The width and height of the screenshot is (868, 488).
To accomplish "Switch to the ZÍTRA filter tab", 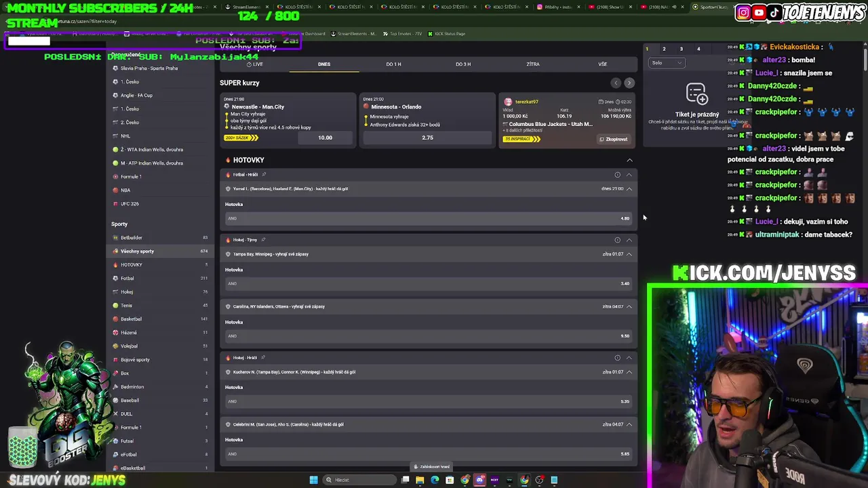I will pyautogui.click(x=533, y=64).
